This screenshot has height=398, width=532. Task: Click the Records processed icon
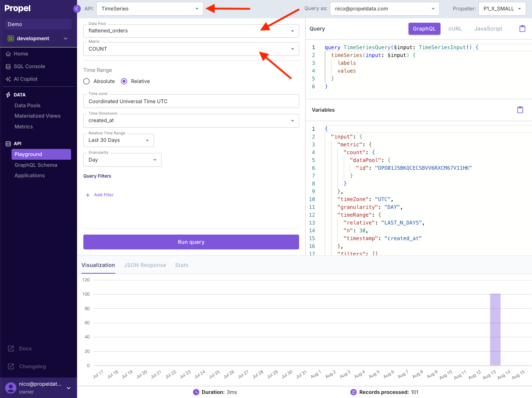pos(353,392)
